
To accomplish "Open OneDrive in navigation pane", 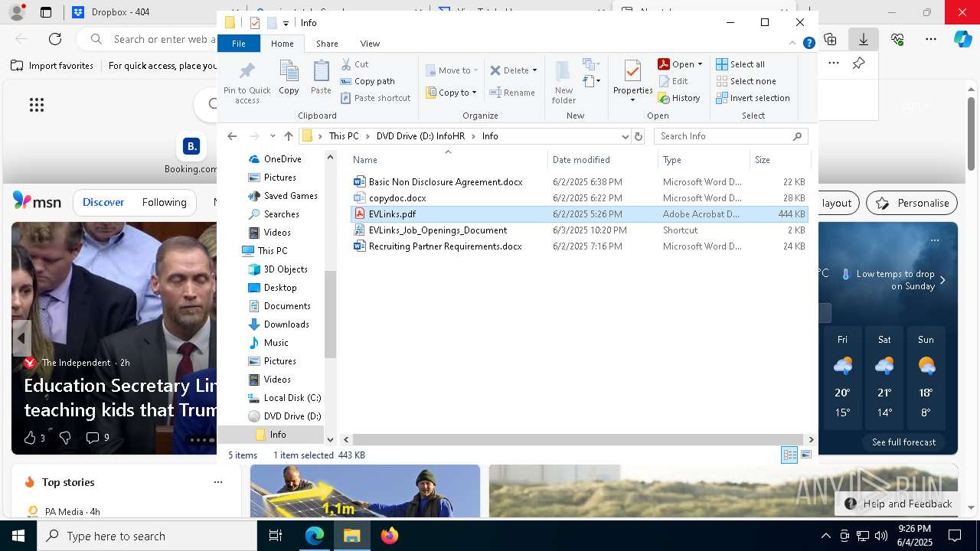I will click(275, 159).
